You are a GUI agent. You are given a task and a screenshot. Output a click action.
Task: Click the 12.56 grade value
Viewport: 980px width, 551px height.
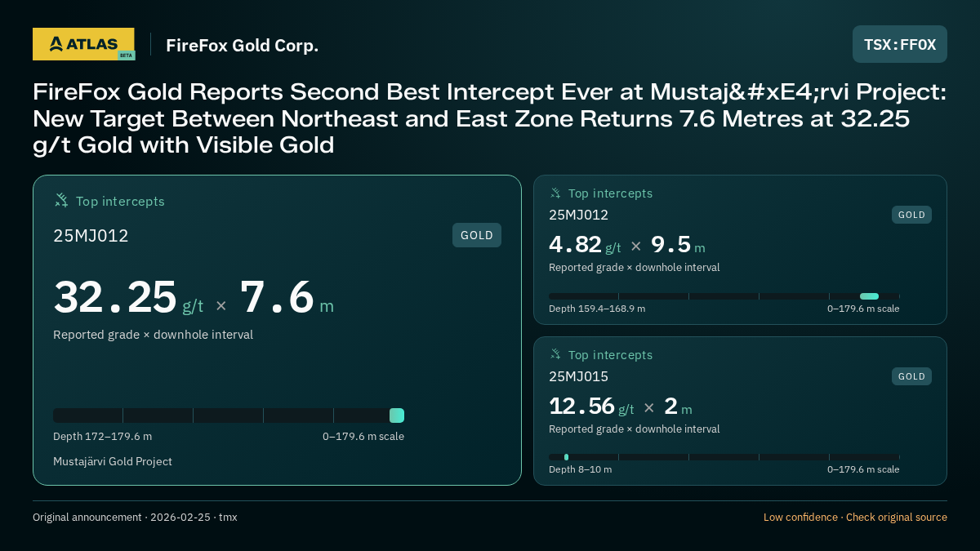(581, 406)
